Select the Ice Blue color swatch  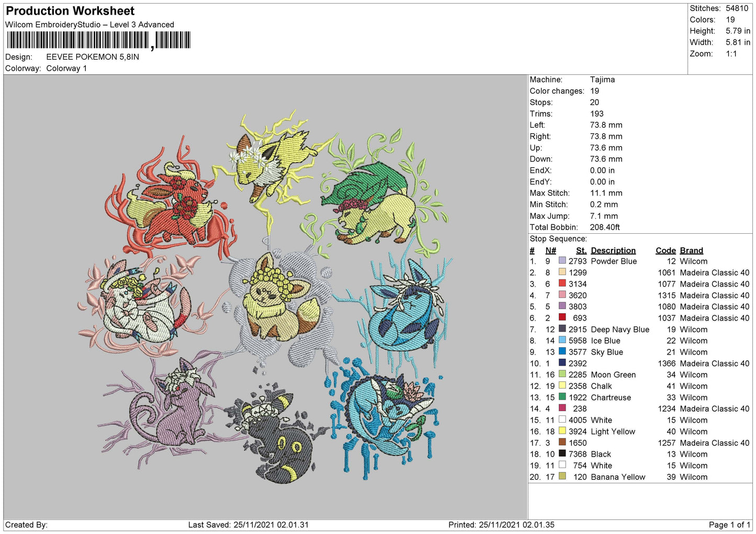(x=562, y=340)
